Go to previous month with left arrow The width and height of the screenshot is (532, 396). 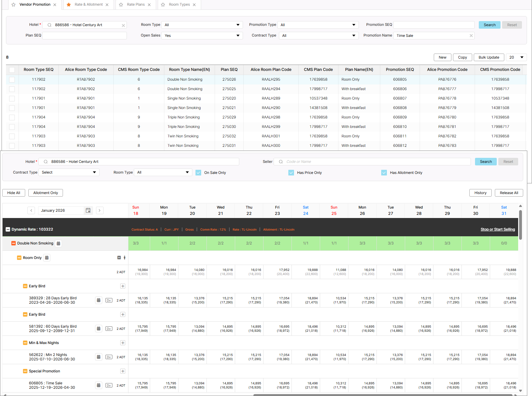tap(31, 210)
